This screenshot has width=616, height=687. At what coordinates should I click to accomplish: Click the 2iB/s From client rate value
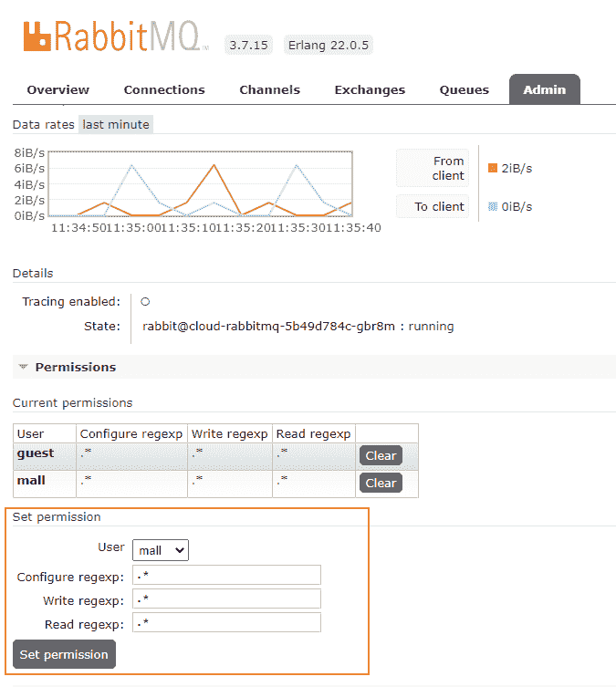pyautogui.click(x=517, y=168)
